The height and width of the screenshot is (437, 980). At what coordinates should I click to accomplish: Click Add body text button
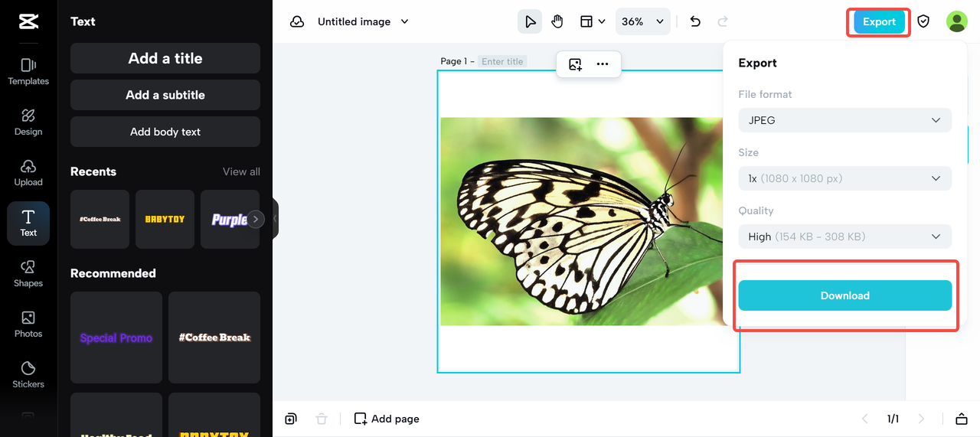click(165, 132)
